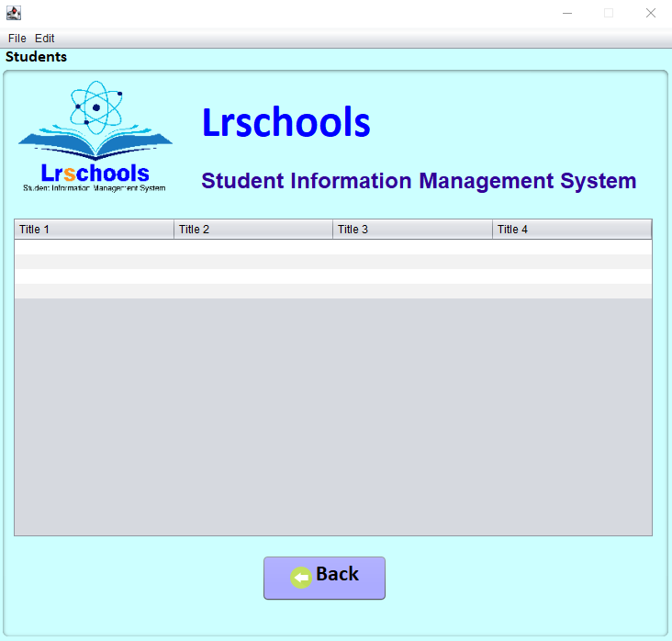The width and height of the screenshot is (672, 641).
Task: Click the Lrschools book and atom logo
Action: (95, 136)
